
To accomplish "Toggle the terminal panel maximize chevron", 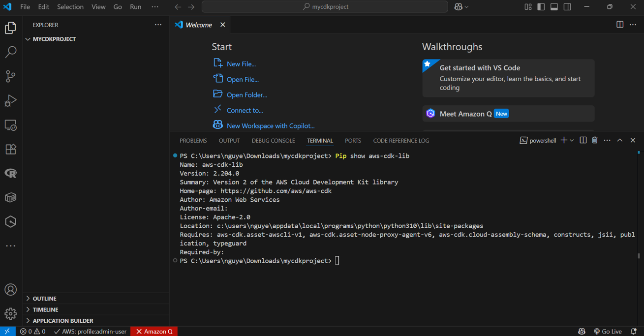I will [x=619, y=140].
